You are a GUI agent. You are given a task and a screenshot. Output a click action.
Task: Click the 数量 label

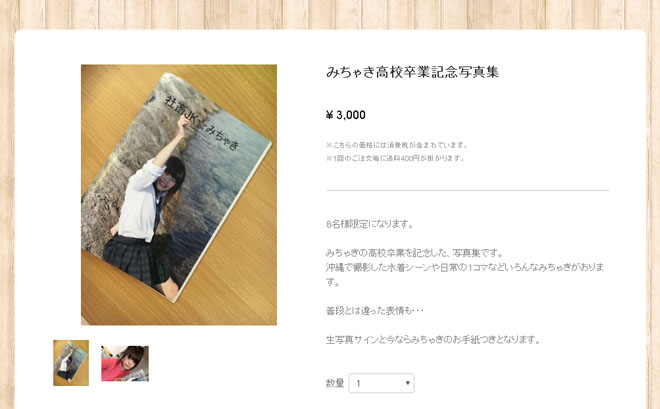335,383
